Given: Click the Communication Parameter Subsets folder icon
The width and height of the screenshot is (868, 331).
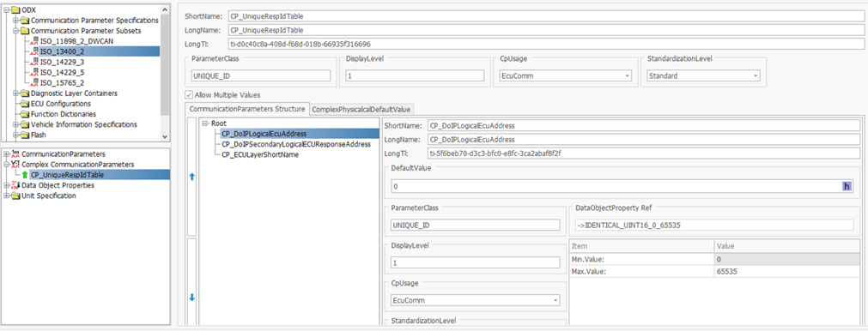Looking at the screenshot, I should coord(24,31).
